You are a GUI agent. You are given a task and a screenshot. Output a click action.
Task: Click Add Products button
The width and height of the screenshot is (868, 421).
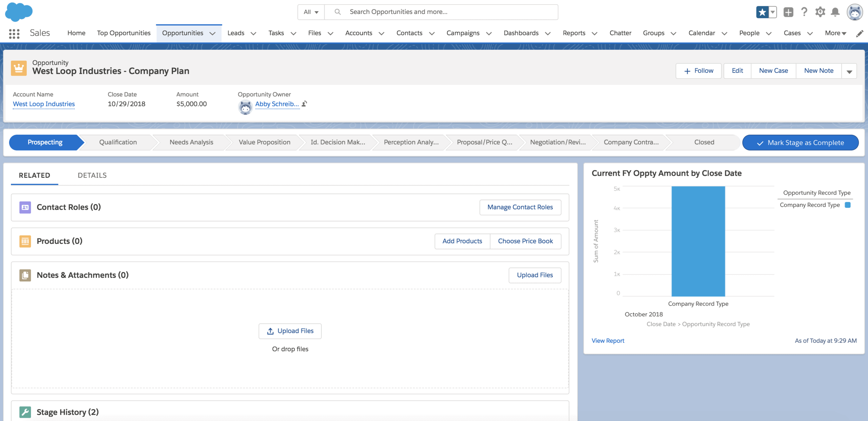[462, 241]
